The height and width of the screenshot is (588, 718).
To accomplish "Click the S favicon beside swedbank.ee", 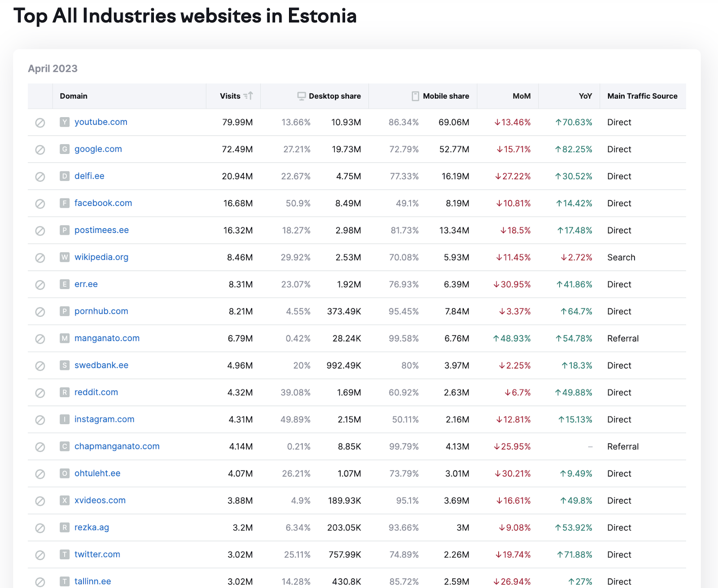I will (x=65, y=365).
